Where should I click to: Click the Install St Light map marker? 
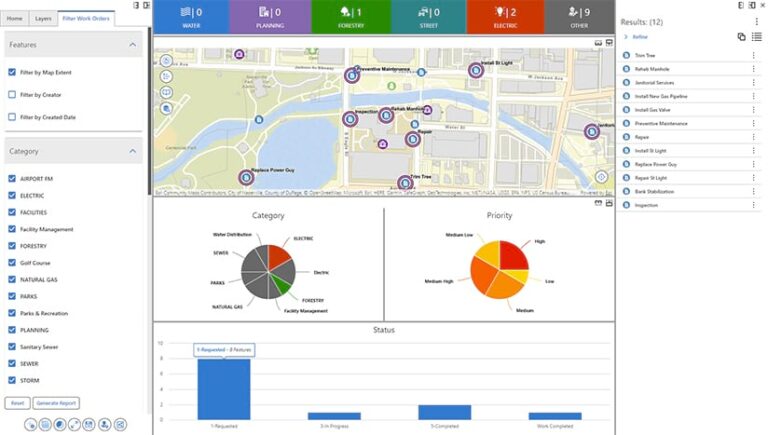pyautogui.click(x=476, y=71)
